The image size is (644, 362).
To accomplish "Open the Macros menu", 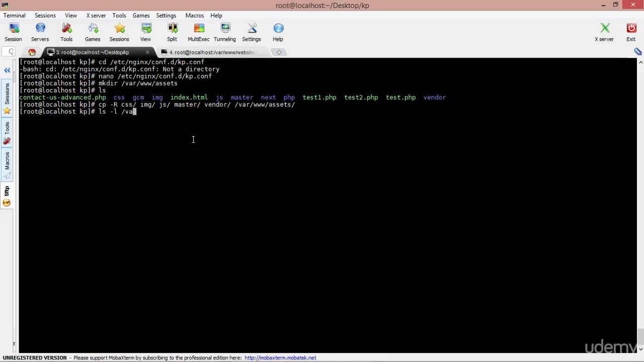I will click(195, 16).
